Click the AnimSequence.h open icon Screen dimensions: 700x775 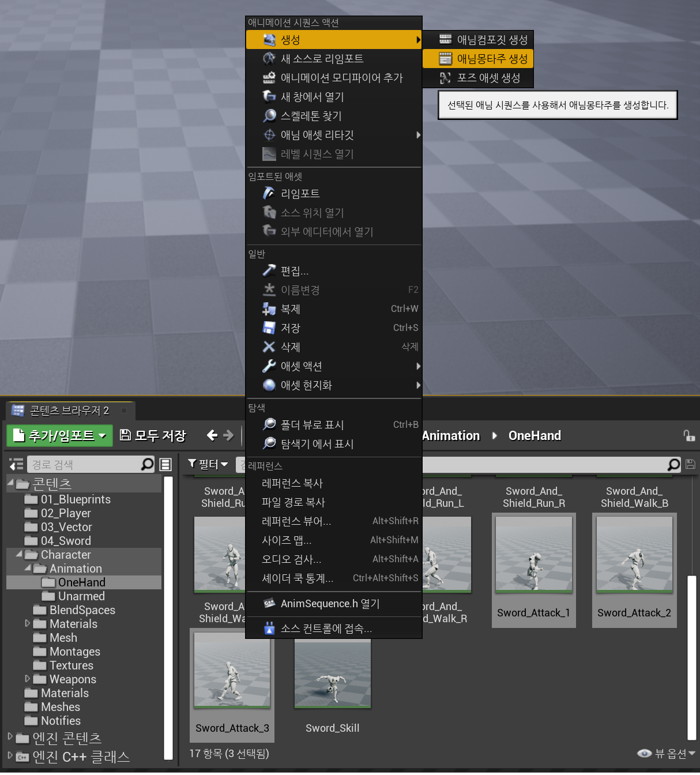click(269, 604)
